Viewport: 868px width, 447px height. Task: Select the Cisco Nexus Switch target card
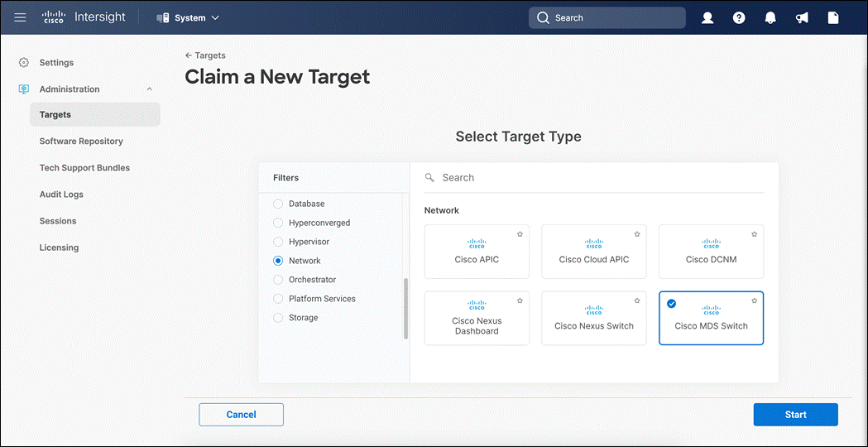click(594, 318)
